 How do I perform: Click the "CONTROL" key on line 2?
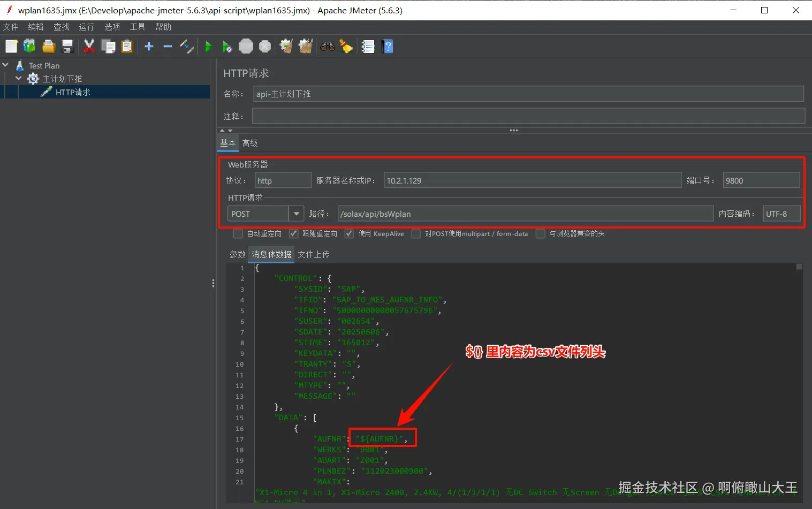(296, 278)
